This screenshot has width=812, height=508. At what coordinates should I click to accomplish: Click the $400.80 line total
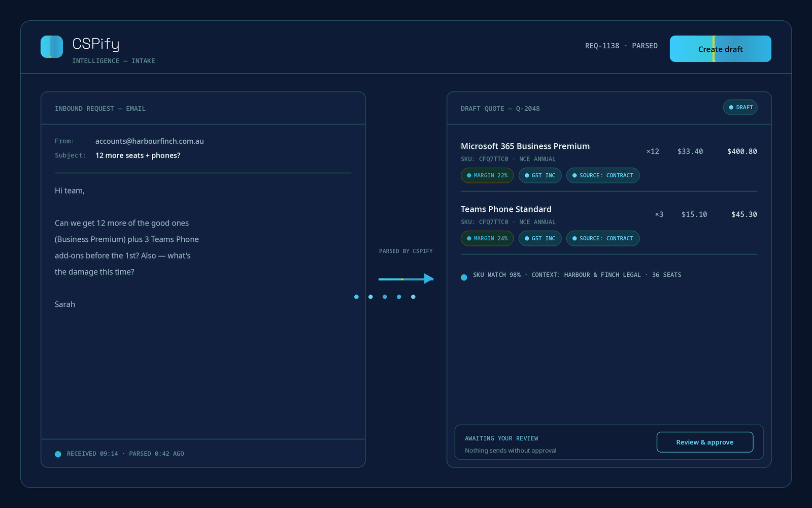click(x=742, y=151)
